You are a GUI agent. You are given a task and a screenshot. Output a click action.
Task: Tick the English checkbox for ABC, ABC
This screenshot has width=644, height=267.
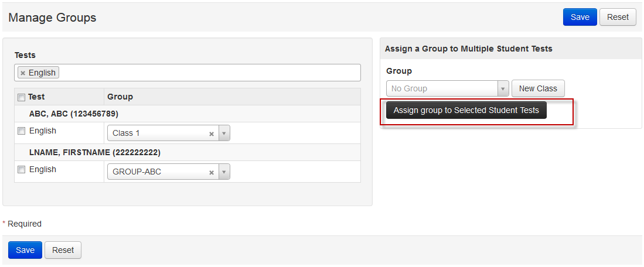point(22,131)
